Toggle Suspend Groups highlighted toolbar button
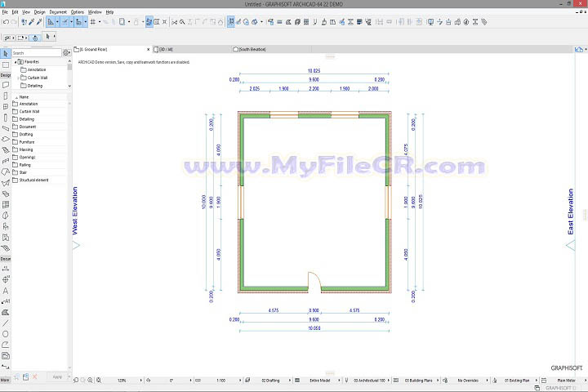 149,22
